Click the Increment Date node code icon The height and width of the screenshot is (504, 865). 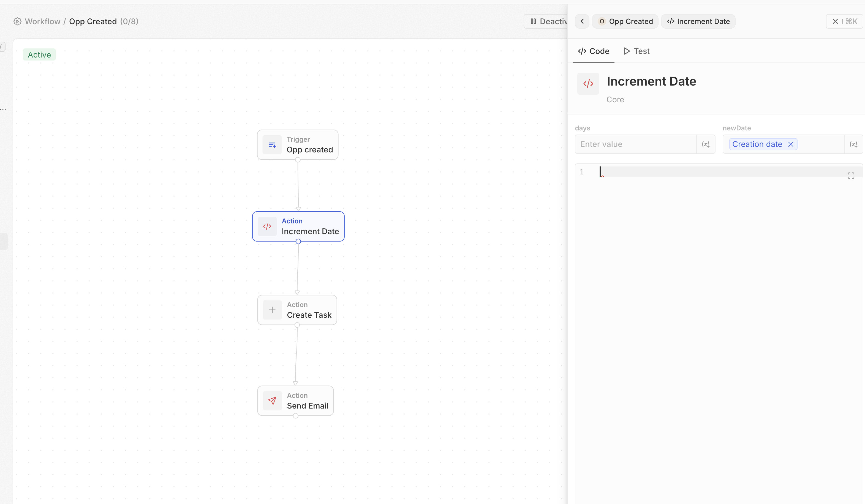(267, 226)
